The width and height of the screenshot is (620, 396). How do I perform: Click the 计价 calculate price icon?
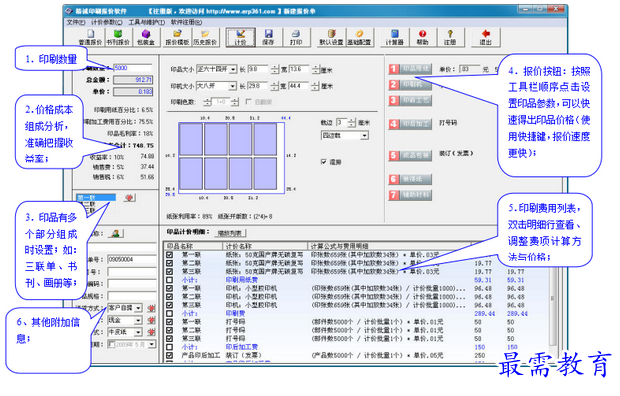point(240,37)
